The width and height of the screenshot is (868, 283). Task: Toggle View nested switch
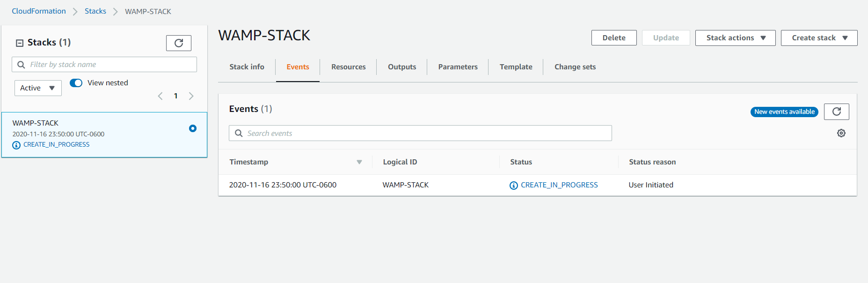pyautogui.click(x=76, y=83)
